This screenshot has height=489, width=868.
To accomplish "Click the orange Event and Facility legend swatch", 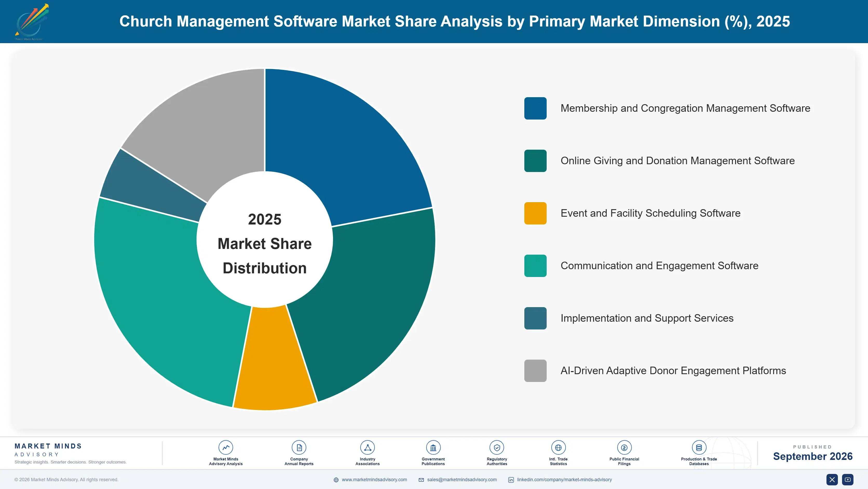I will click(x=535, y=213).
